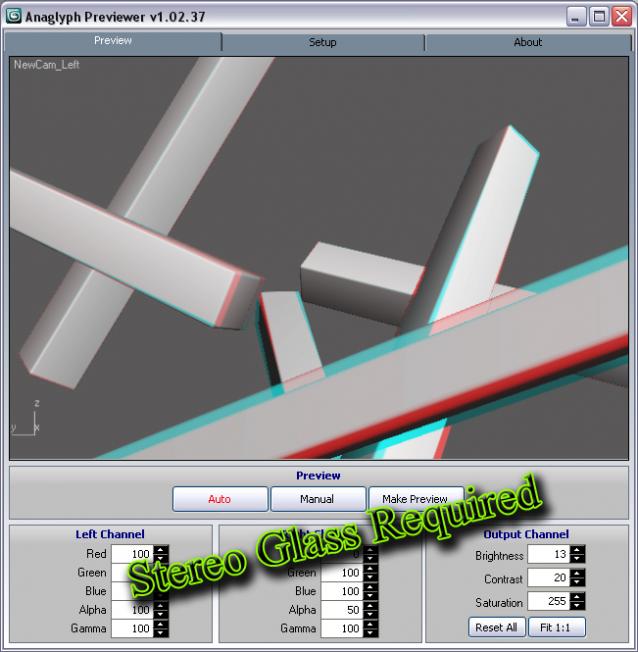
Task: Adjust Right Channel Green spinner arrows
Action: click(x=371, y=573)
